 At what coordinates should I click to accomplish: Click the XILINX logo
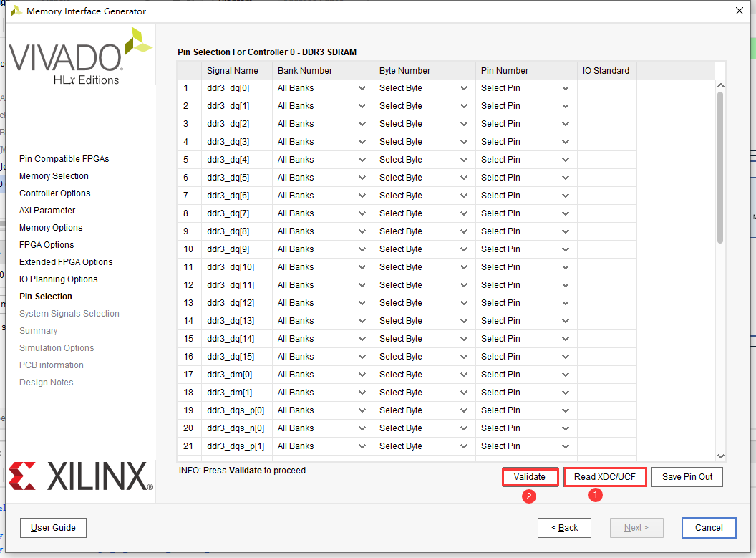point(79,475)
